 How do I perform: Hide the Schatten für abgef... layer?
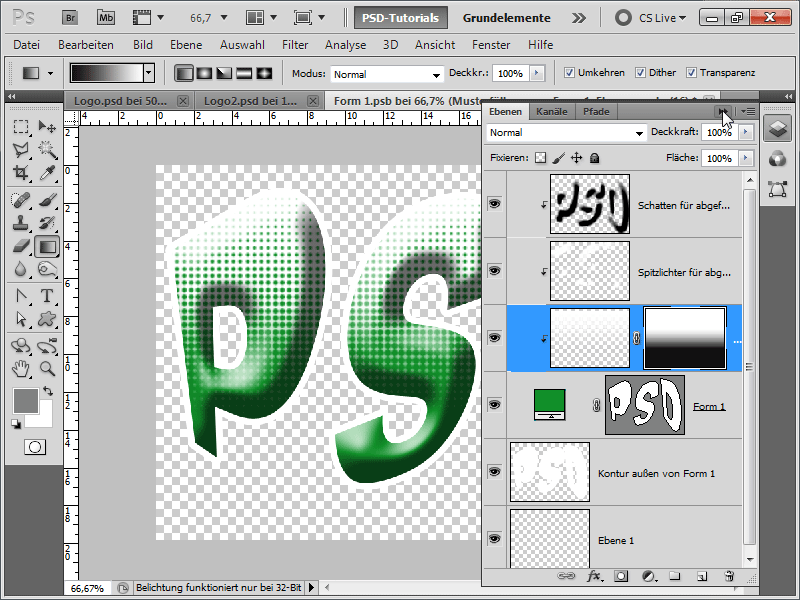pyautogui.click(x=494, y=204)
